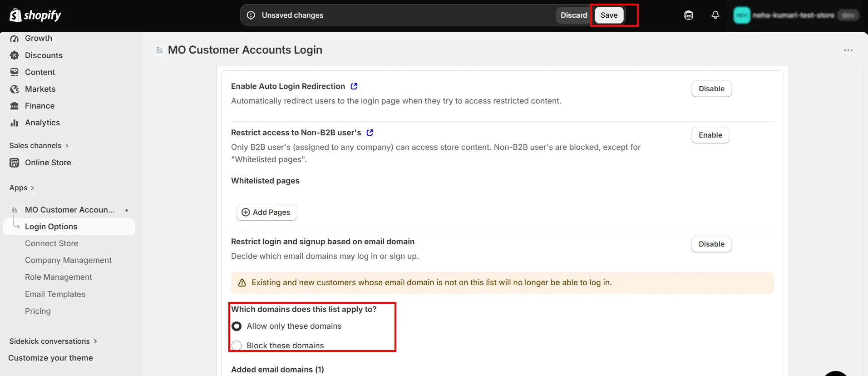
Task: Discard unsaved changes
Action: [x=574, y=15]
